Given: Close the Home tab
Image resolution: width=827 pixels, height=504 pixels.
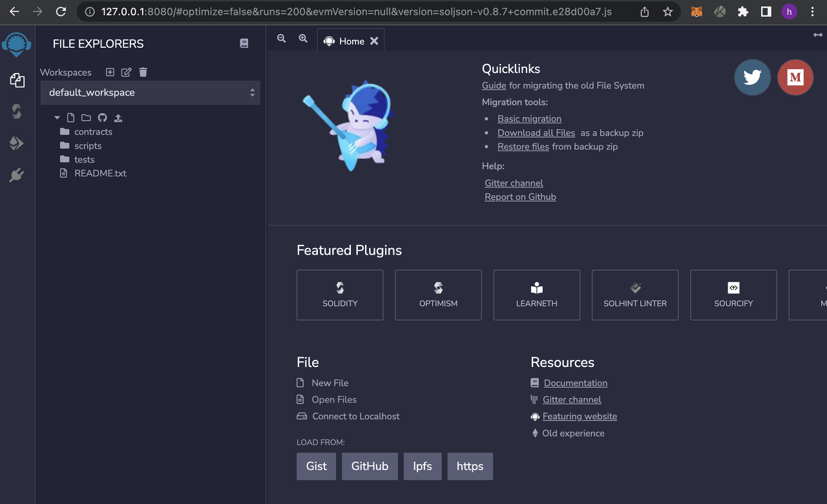Looking at the screenshot, I should 374,41.
